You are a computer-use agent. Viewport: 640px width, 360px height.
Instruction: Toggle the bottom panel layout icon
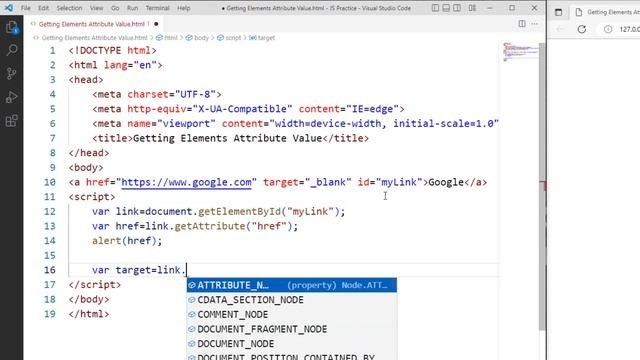pos(446,8)
